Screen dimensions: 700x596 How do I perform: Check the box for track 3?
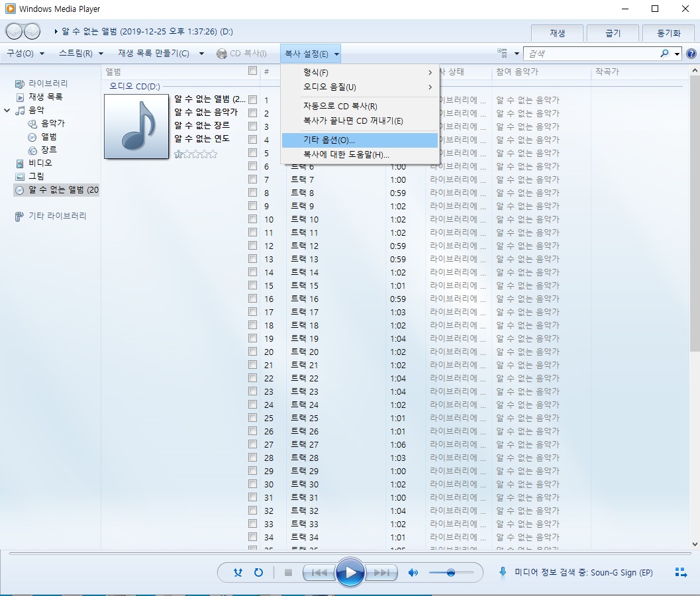click(x=253, y=126)
